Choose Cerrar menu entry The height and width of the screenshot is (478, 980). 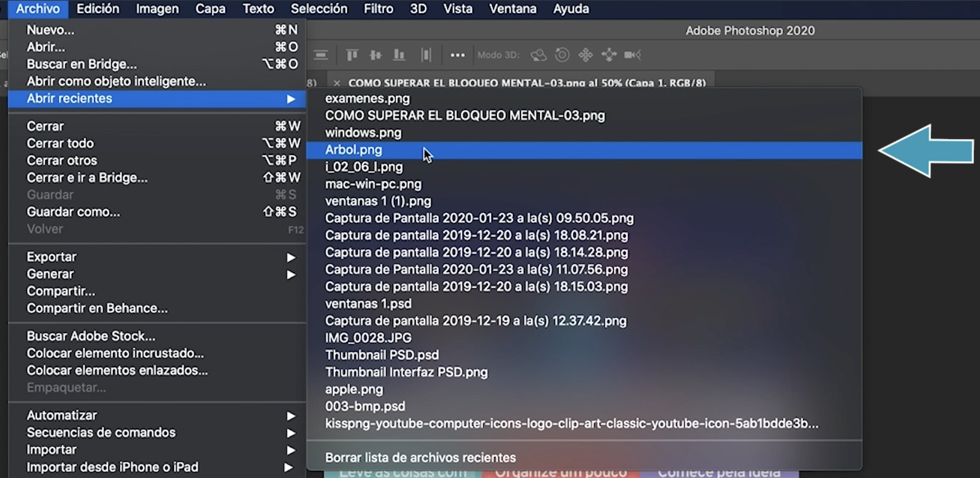tap(157, 126)
